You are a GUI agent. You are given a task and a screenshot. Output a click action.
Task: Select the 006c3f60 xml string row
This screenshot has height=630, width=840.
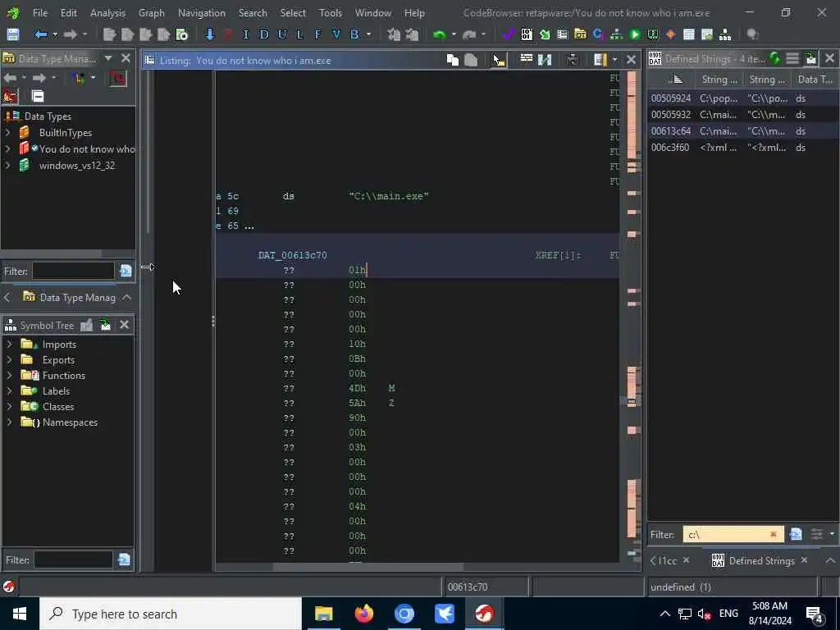742,148
